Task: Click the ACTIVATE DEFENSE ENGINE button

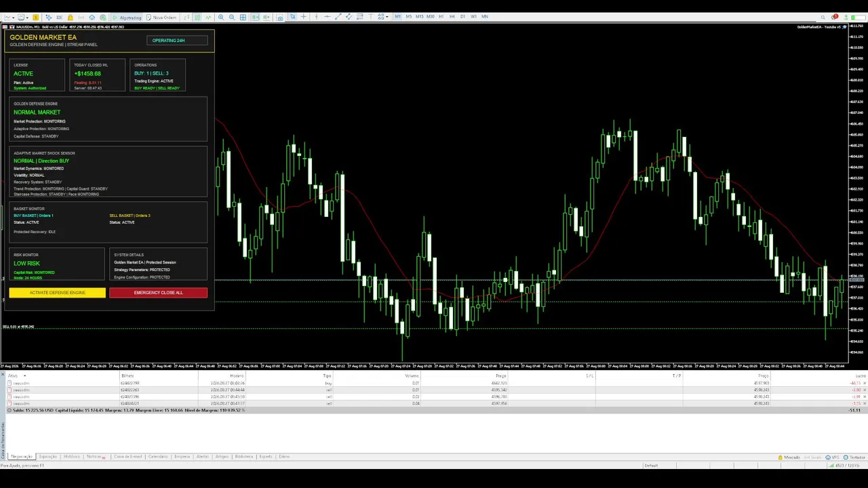Action: coord(58,293)
